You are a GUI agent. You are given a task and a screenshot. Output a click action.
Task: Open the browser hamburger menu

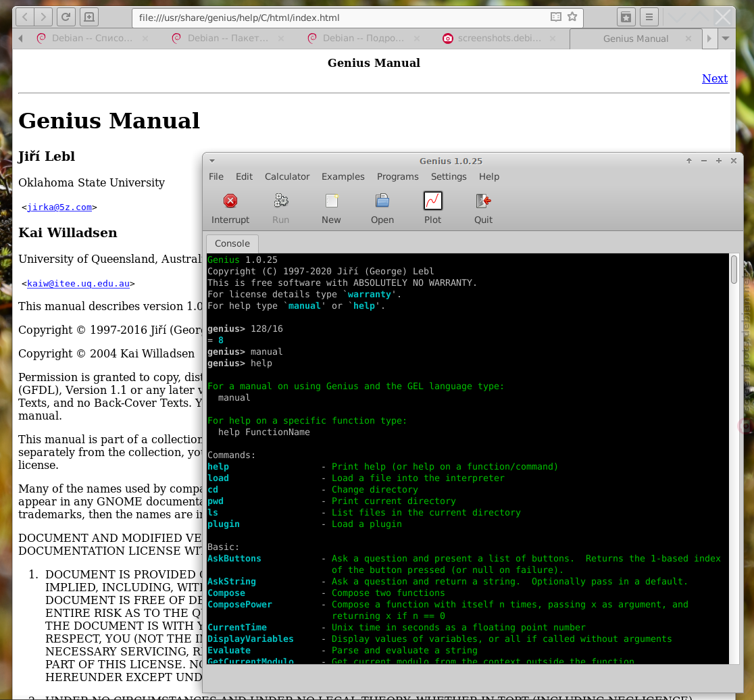click(649, 18)
